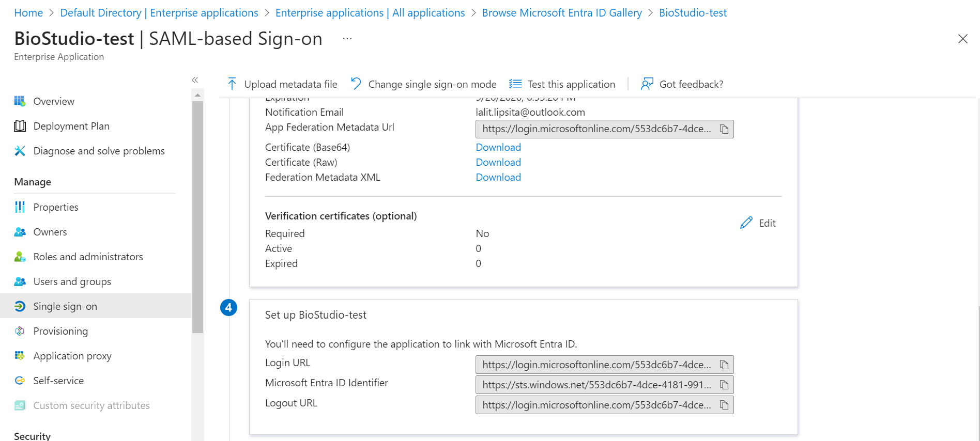Open Roles and administrators item
This screenshot has height=441, width=980.
(x=88, y=257)
